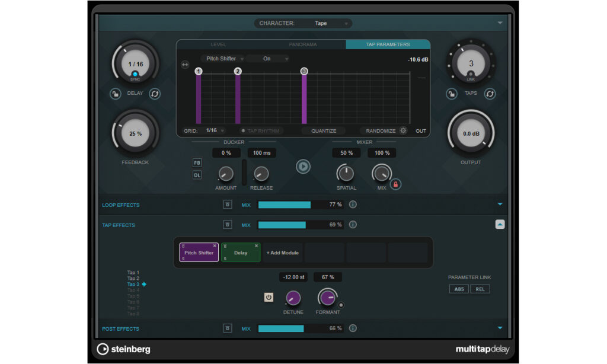Click the Feedback knob
607x364 pixels.
pos(136,133)
